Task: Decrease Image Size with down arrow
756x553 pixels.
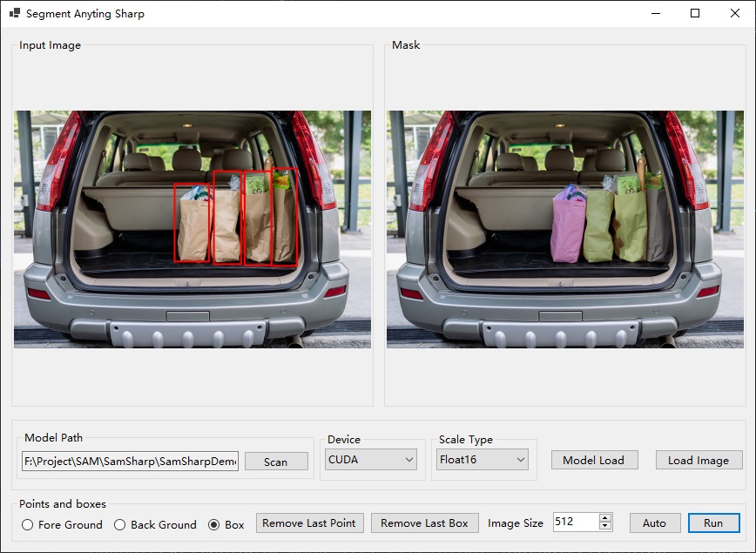Action: pos(605,526)
